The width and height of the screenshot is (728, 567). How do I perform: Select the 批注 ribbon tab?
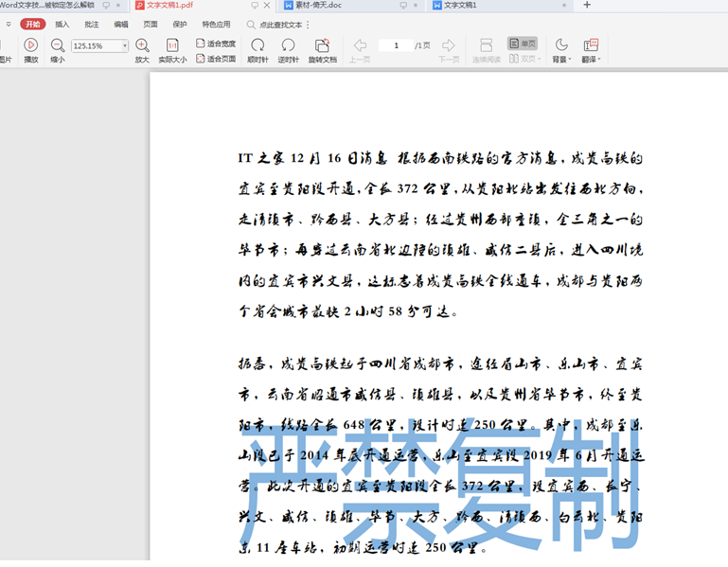click(92, 25)
